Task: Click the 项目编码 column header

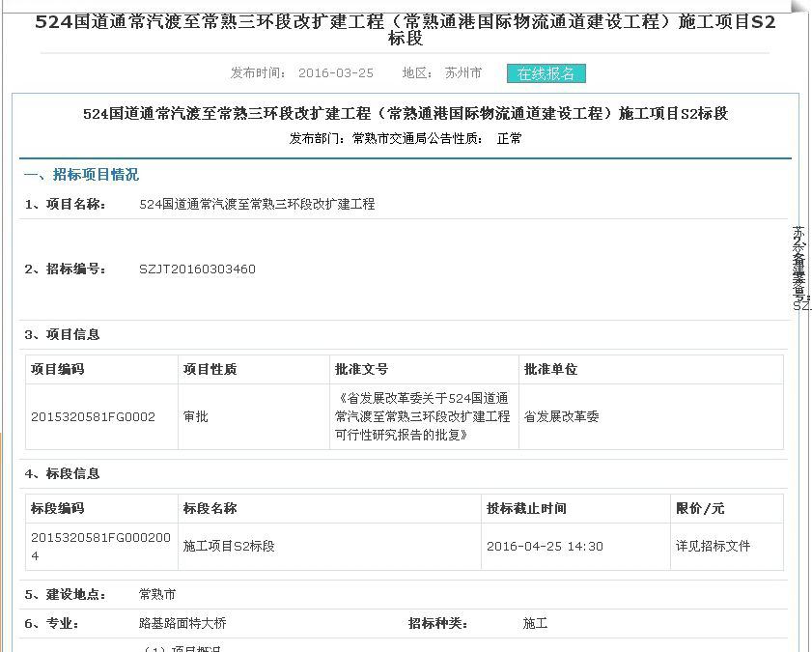Action: point(58,370)
